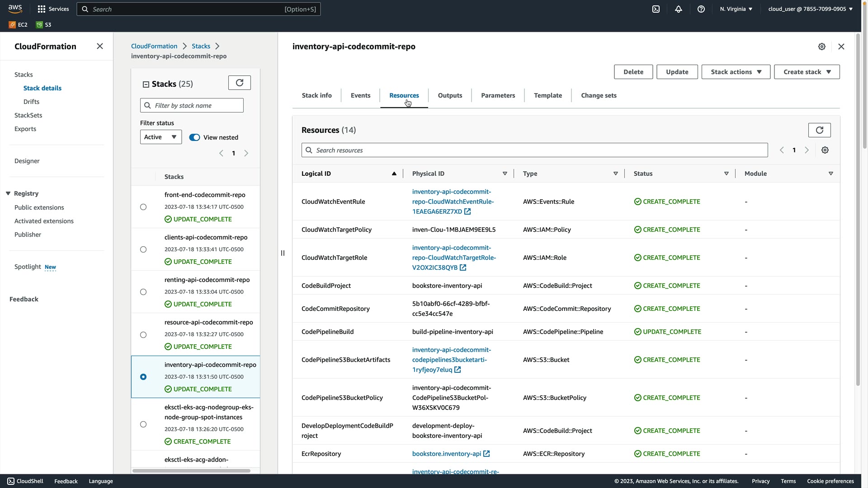This screenshot has height=488, width=868.
Task: Open resources table preferences gear
Action: (x=825, y=150)
